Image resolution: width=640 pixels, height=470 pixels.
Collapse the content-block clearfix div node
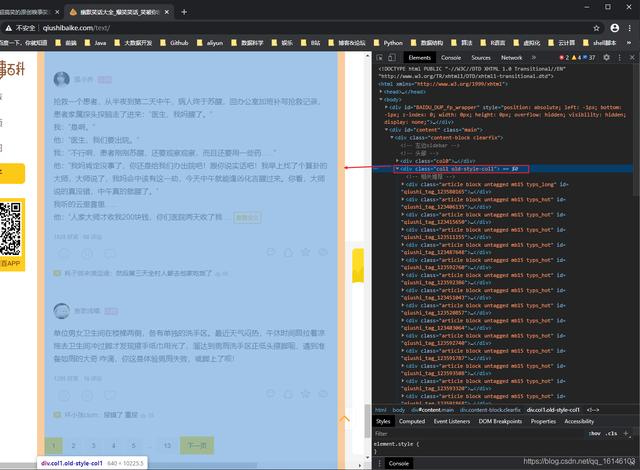pyautogui.click(x=392, y=137)
